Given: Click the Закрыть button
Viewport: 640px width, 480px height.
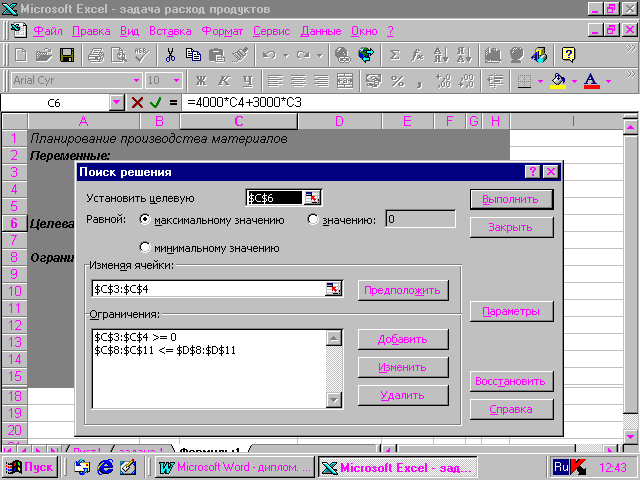Looking at the screenshot, I should pos(511,227).
